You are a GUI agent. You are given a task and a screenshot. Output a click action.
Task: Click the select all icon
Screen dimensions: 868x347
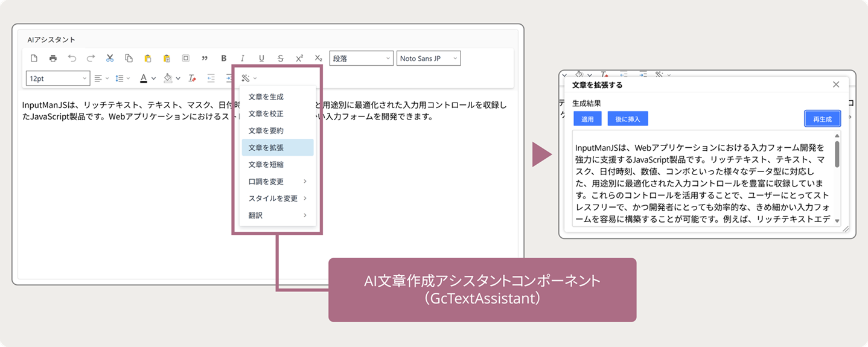186,59
